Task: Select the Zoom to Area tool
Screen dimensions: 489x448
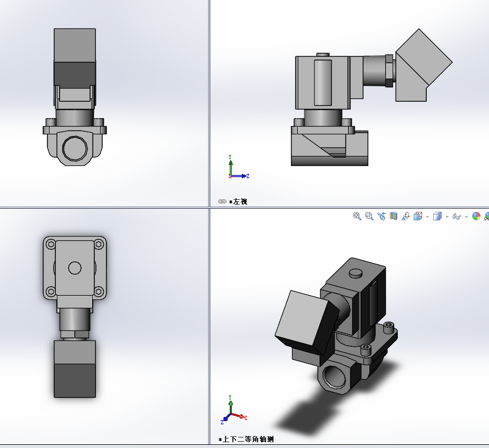Action: [369, 216]
